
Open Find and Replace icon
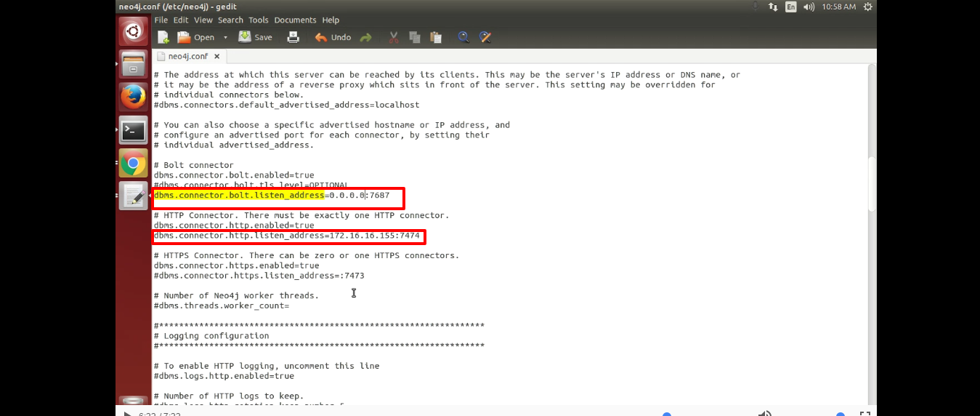click(x=486, y=37)
